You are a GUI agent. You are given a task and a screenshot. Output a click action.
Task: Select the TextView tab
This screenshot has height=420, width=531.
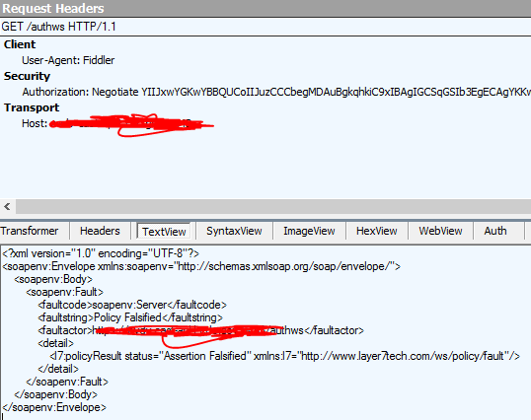(x=164, y=232)
